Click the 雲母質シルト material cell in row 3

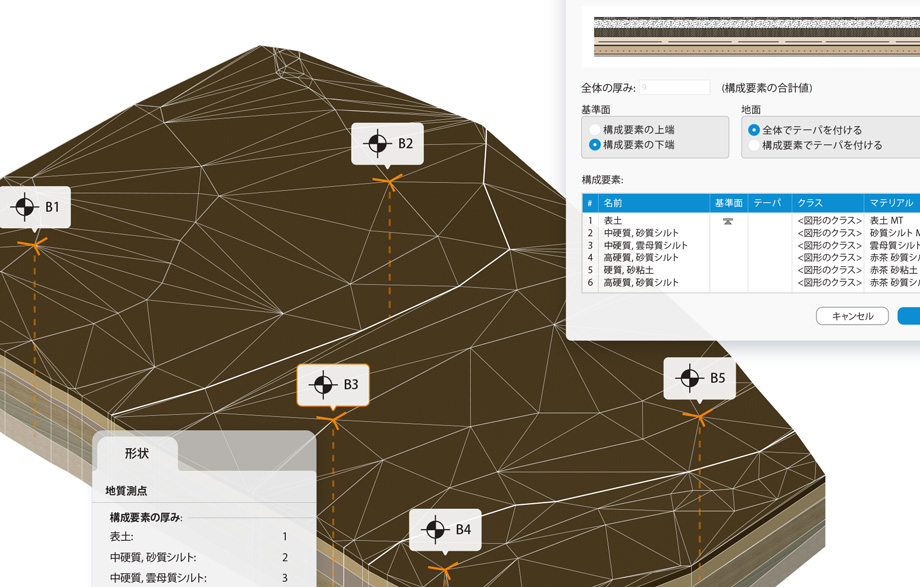coord(895,245)
